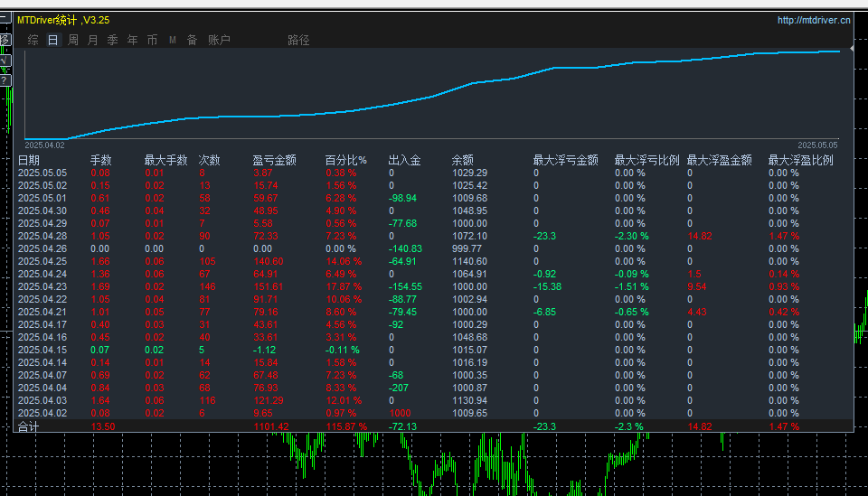The height and width of the screenshot is (496, 868).
Task: Open the 年 yearly statistics tab
Action: pos(133,40)
